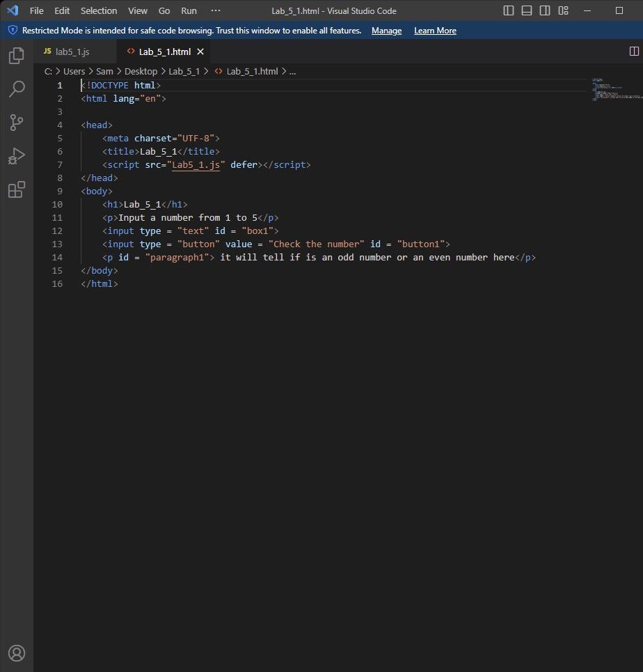Click the Manage link in Restricted Mode banner
This screenshot has height=672, width=643.
tap(386, 31)
